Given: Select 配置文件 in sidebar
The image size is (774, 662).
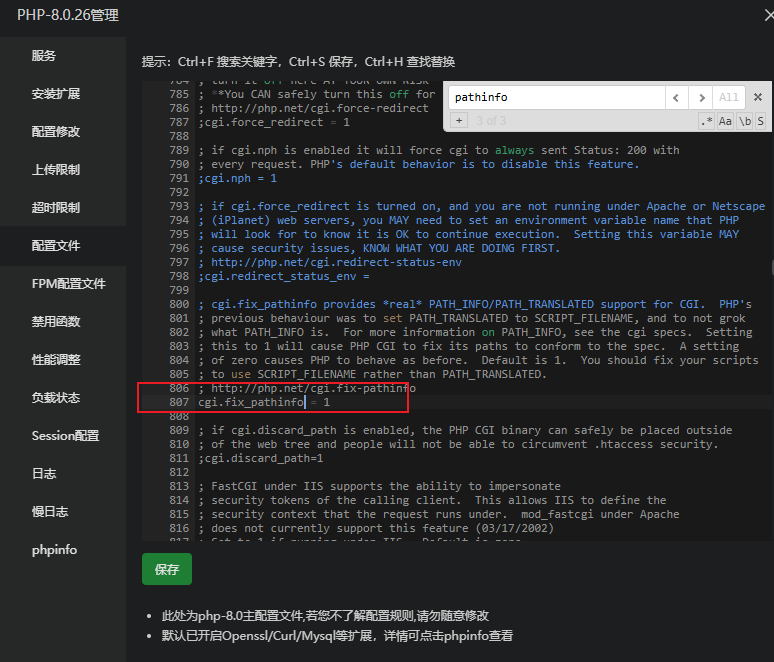Looking at the screenshot, I should (56, 246).
